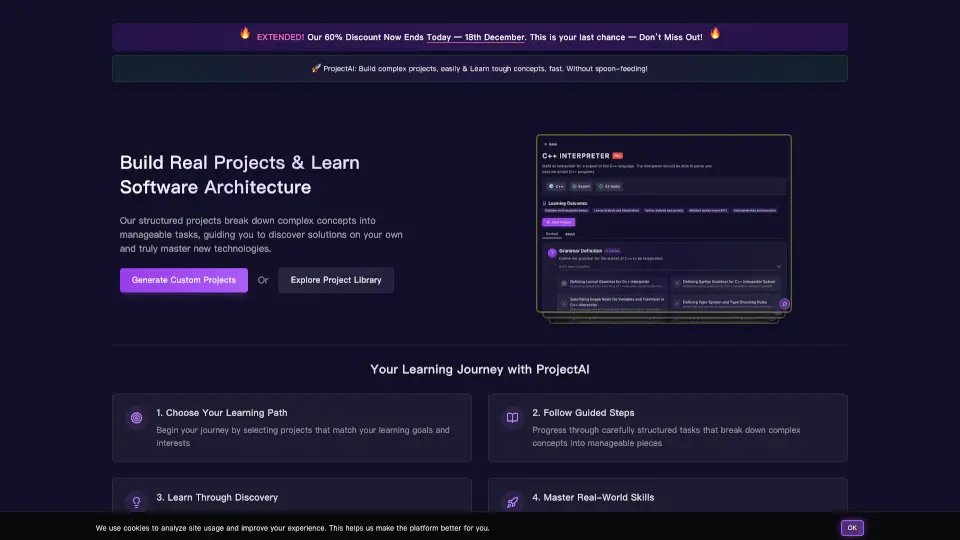The width and height of the screenshot is (960, 540).
Task: Click the Generate Custom Projects button
Action: pyautogui.click(x=184, y=280)
